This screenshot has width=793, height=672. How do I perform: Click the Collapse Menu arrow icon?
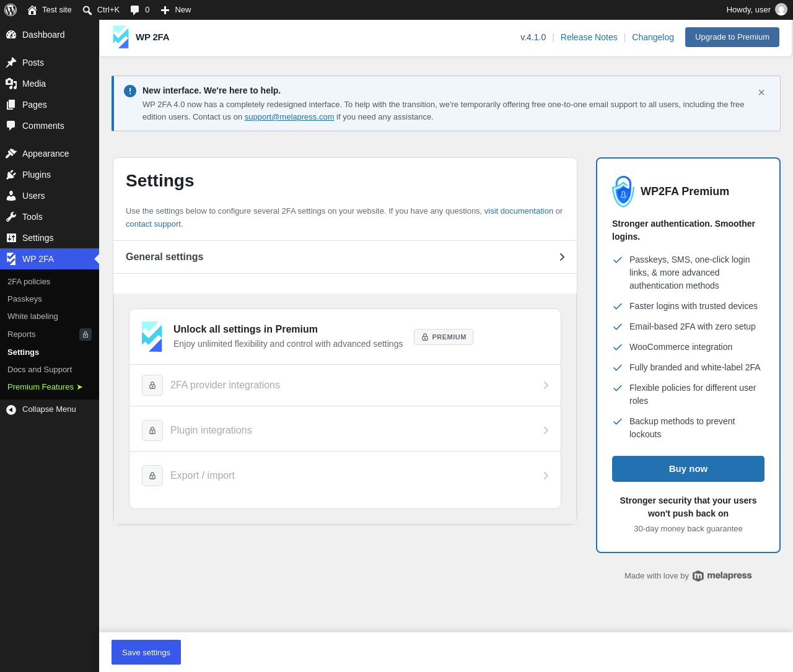pos(11,409)
